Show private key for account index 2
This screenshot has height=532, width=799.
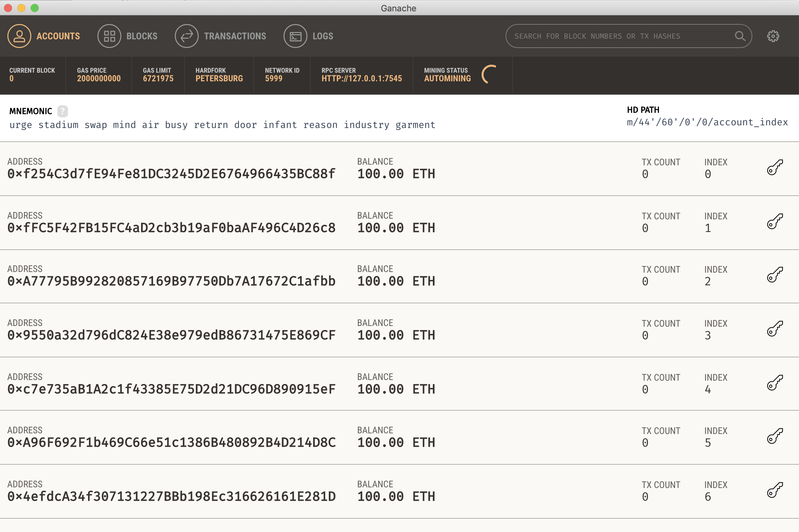[775, 274]
